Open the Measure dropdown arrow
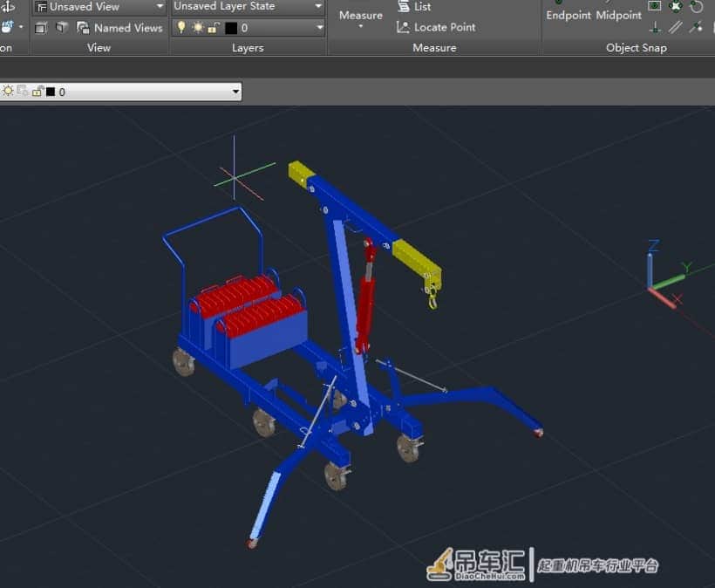 pos(361,26)
